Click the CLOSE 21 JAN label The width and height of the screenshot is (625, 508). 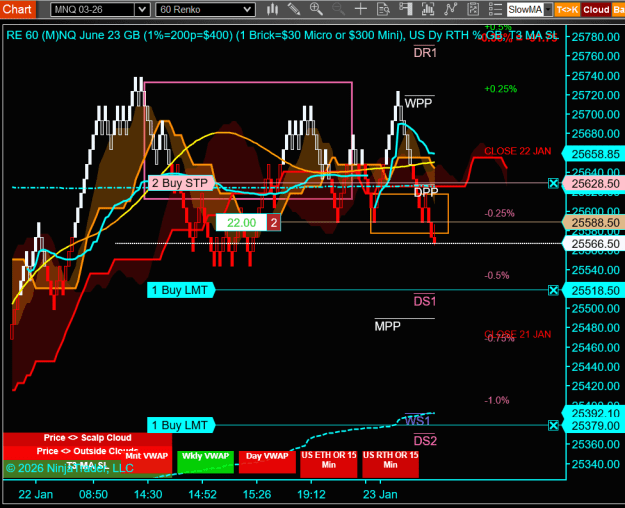(517, 335)
